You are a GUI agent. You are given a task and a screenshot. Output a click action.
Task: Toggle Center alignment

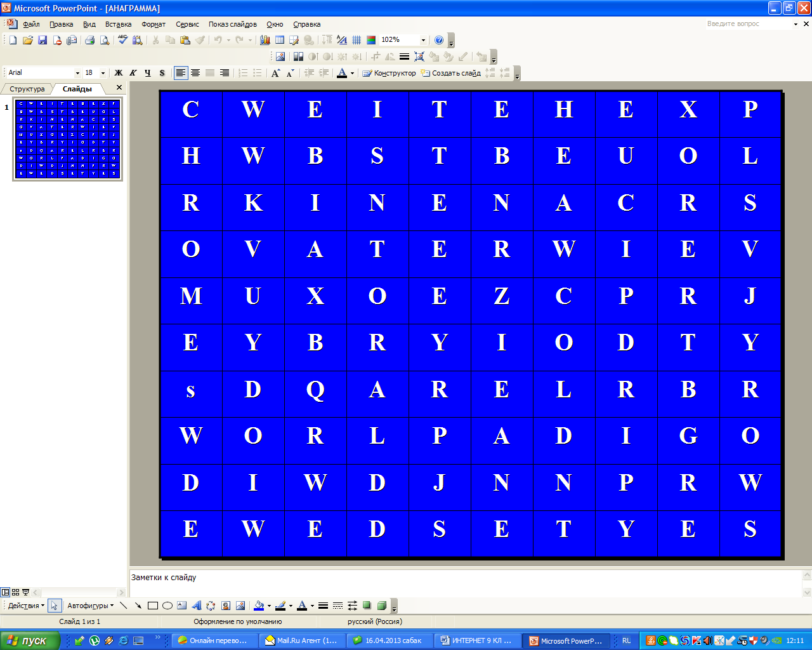[x=195, y=73]
